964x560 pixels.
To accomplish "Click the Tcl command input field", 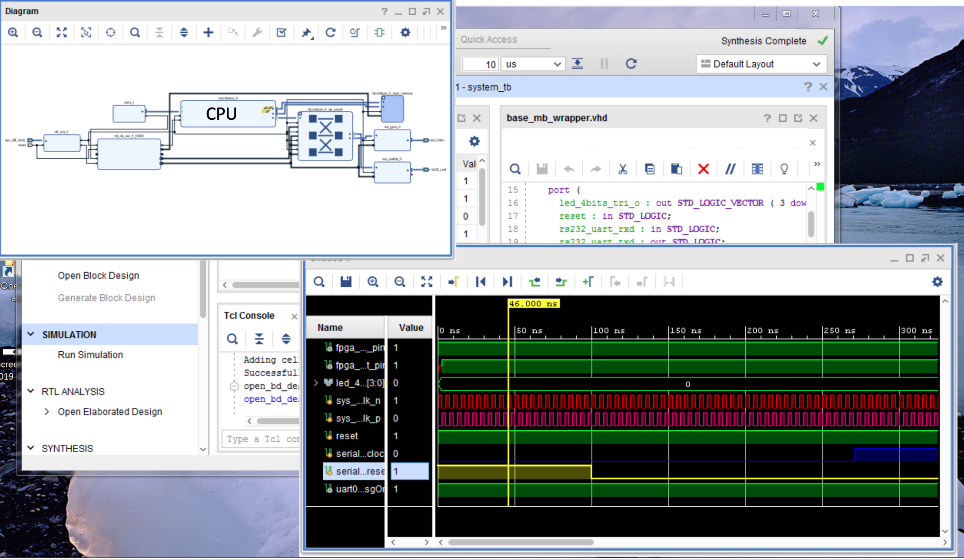I will 261,439.
